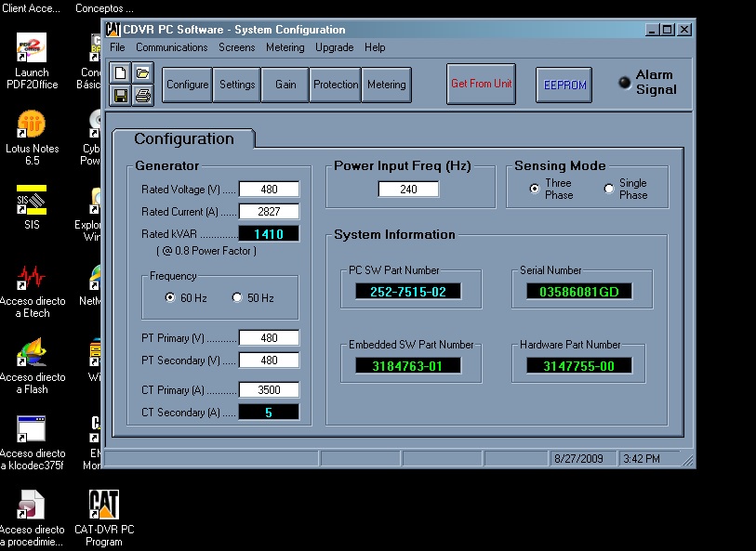The image size is (756, 551).
Task: Select the Launch PDF2Office desktop icon
Action: tap(32, 48)
